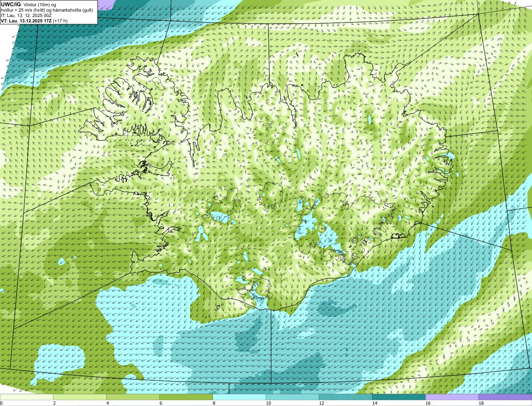The height and width of the screenshot is (406, 532).
Task: Click the "2" label on the color scale
Action: coord(54,403)
